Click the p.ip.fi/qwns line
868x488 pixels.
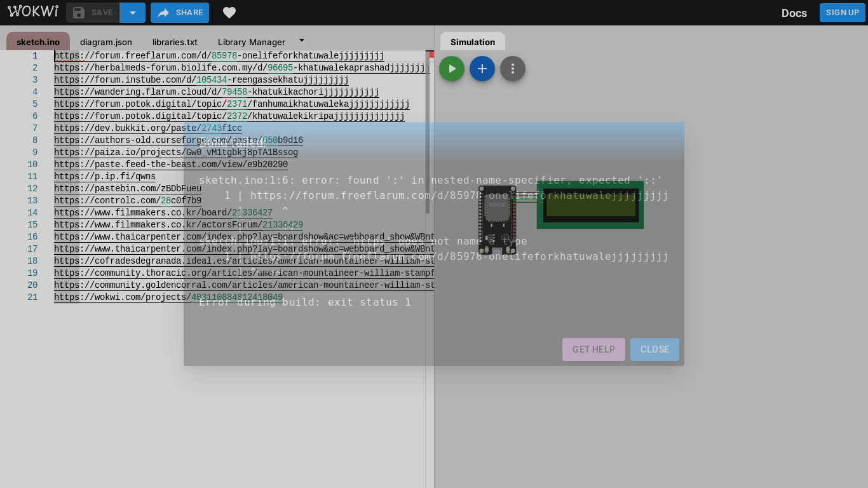click(x=105, y=177)
